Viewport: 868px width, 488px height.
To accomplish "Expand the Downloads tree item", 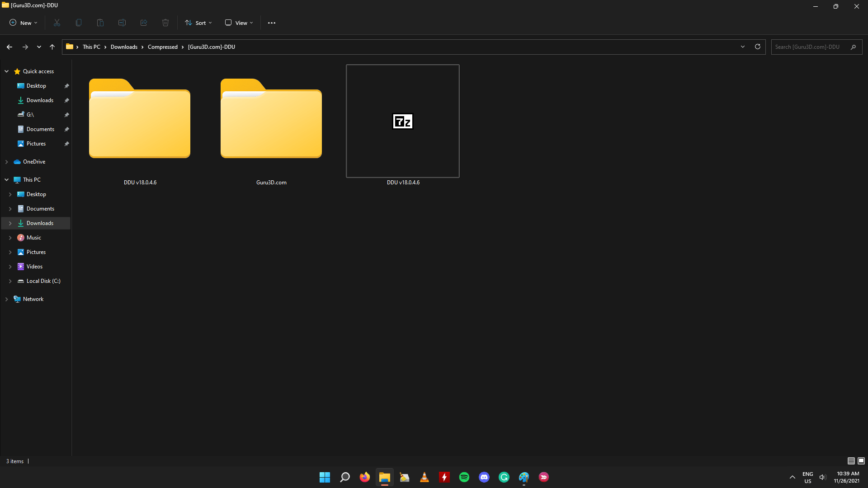I will coord(9,223).
